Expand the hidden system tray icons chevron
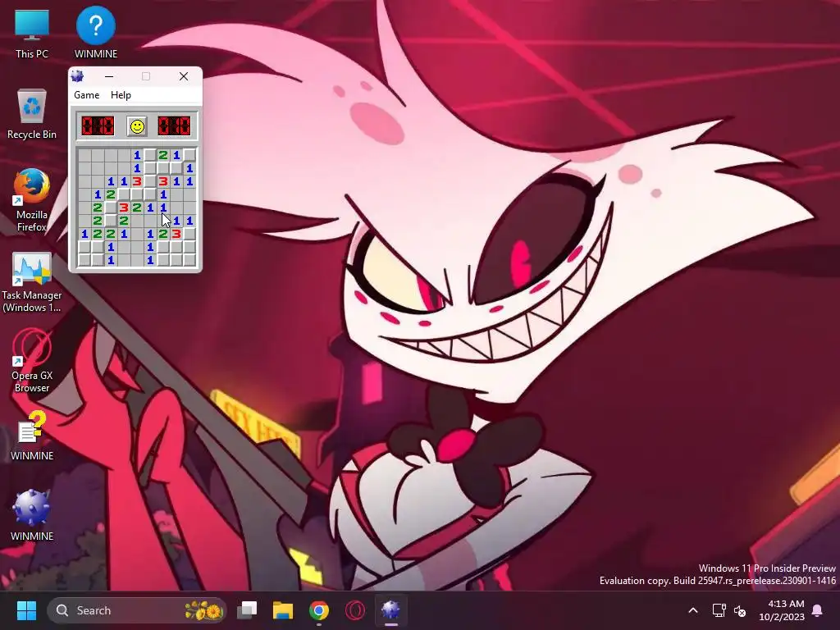840x630 pixels. tap(692, 610)
